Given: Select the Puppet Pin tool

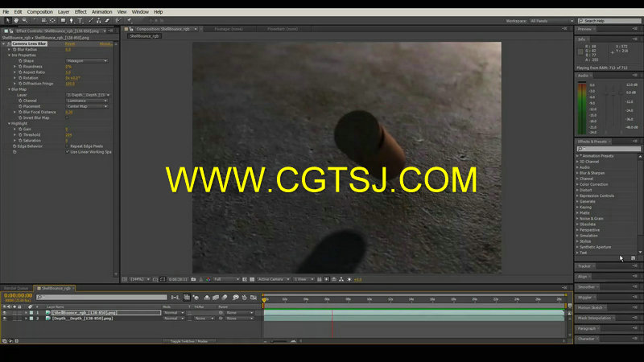Looking at the screenshot, I should pyautogui.click(x=129, y=20).
